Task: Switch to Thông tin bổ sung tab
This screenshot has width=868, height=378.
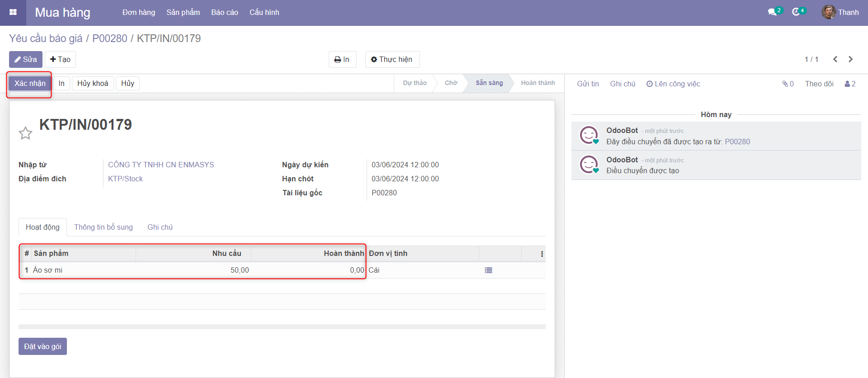Action: pyautogui.click(x=104, y=227)
